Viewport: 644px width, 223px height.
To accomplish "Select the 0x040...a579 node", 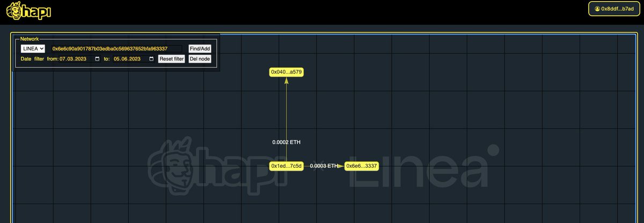I will [287, 72].
